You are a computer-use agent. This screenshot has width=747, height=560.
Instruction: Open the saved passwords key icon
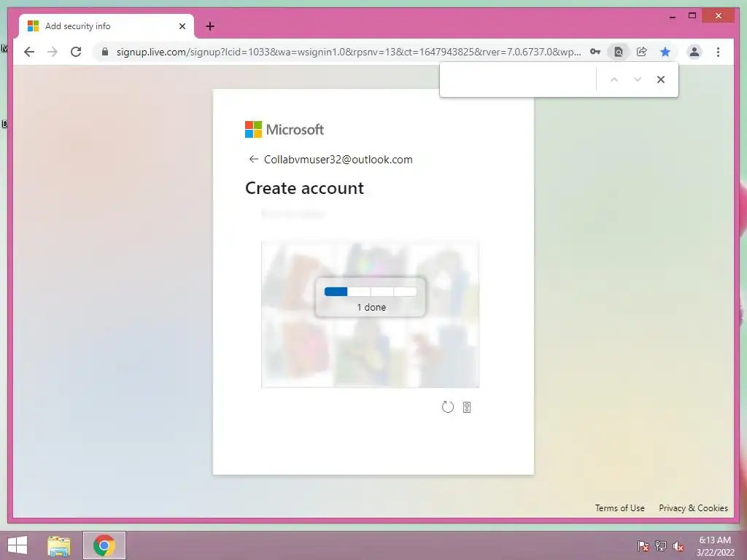click(x=595, y=52)
